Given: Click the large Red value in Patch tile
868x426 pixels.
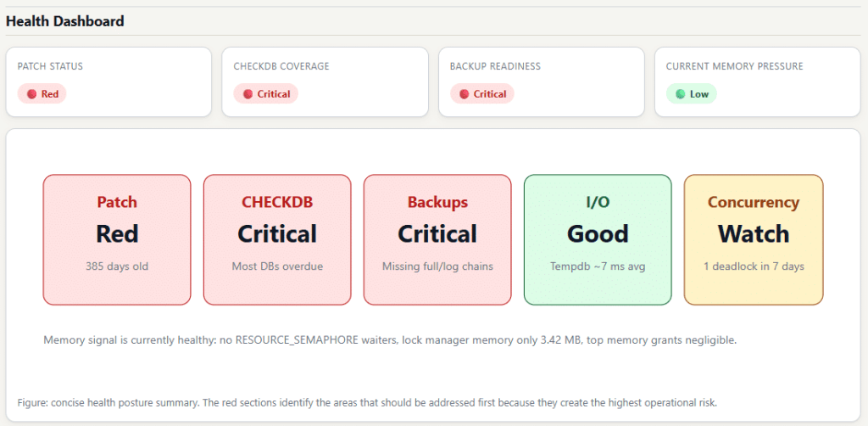Looking at the screenshot, I should coord(117,233).
